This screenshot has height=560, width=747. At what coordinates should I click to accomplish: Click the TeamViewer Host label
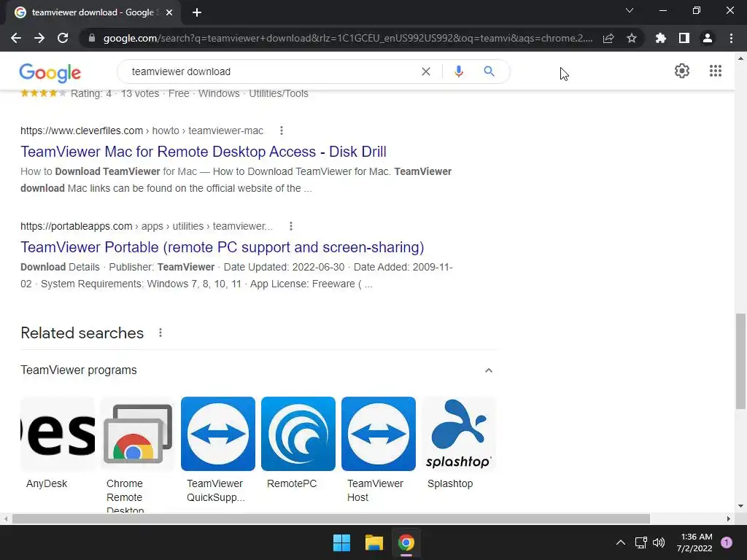click(376, 491)
